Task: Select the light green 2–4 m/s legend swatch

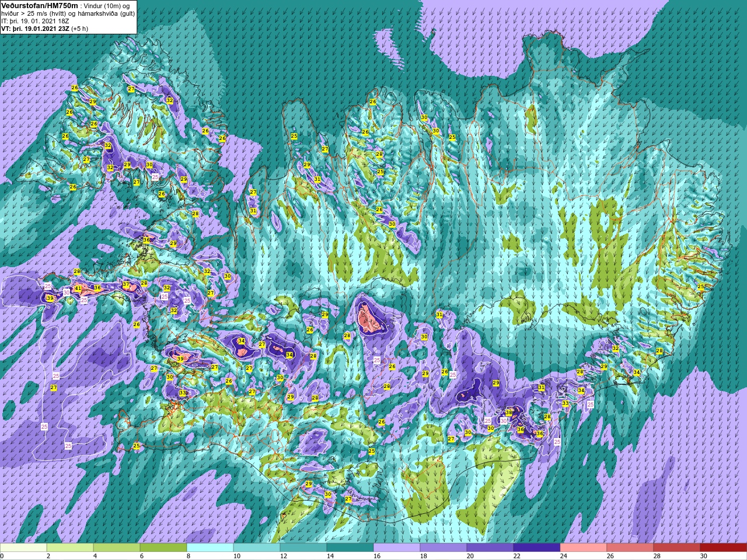Action: [70, 548]
